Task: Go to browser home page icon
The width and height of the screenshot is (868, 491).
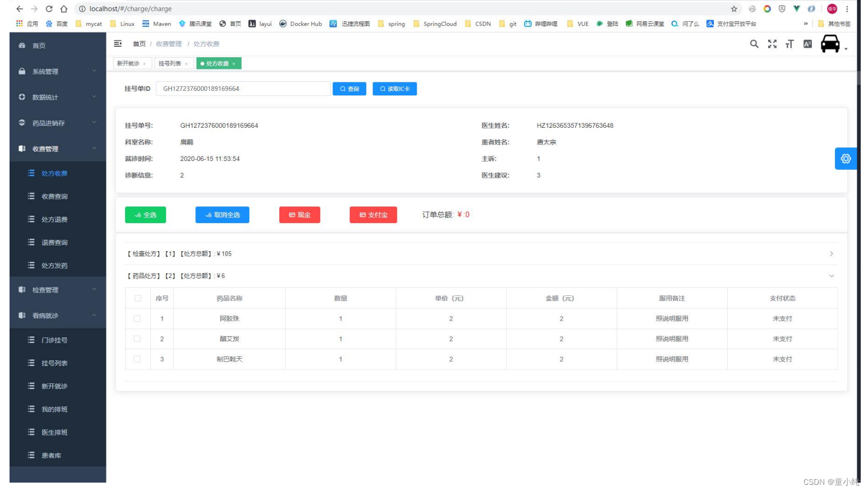Action: point(64,9)
